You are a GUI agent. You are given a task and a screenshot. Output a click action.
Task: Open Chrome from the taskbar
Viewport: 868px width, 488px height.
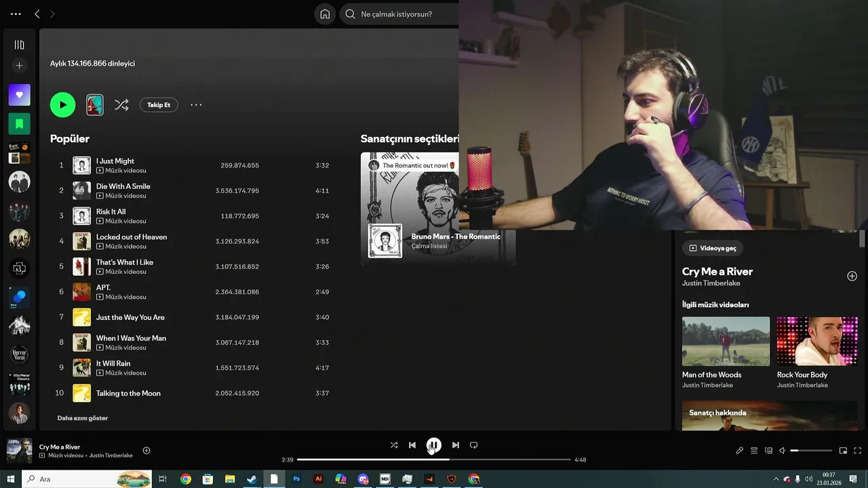pyautogui.click(x=186, y=479)
